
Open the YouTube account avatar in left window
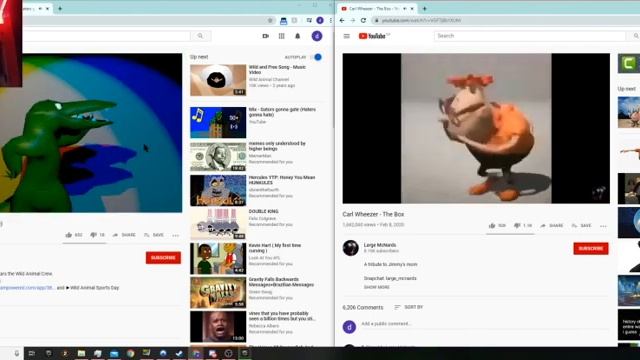[317, 36]
